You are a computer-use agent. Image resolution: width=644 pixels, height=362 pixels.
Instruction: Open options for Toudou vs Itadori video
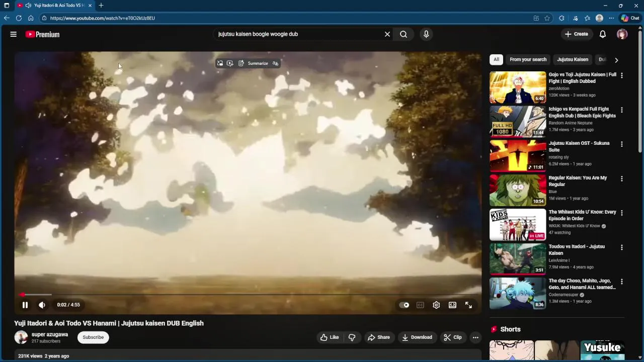tap(622, 247)
